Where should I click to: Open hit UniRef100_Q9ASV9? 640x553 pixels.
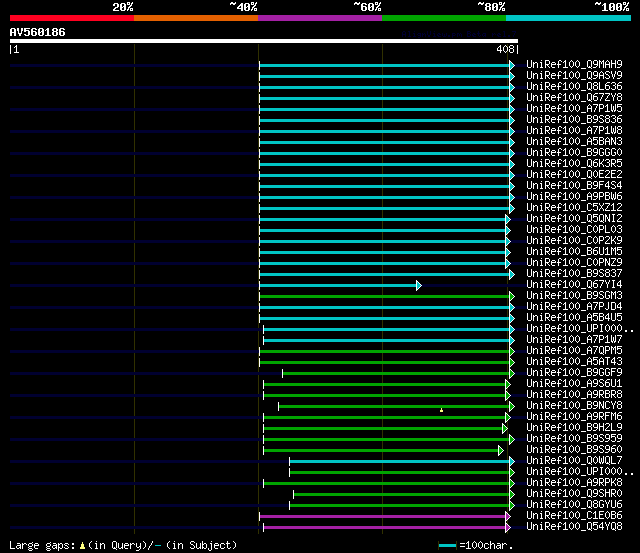(574, 76)
